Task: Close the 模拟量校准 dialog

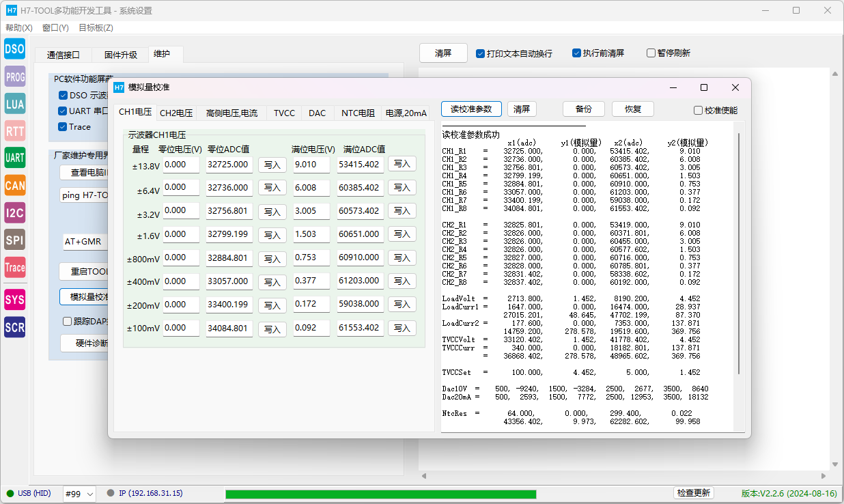Action: [x=735, y=87]
